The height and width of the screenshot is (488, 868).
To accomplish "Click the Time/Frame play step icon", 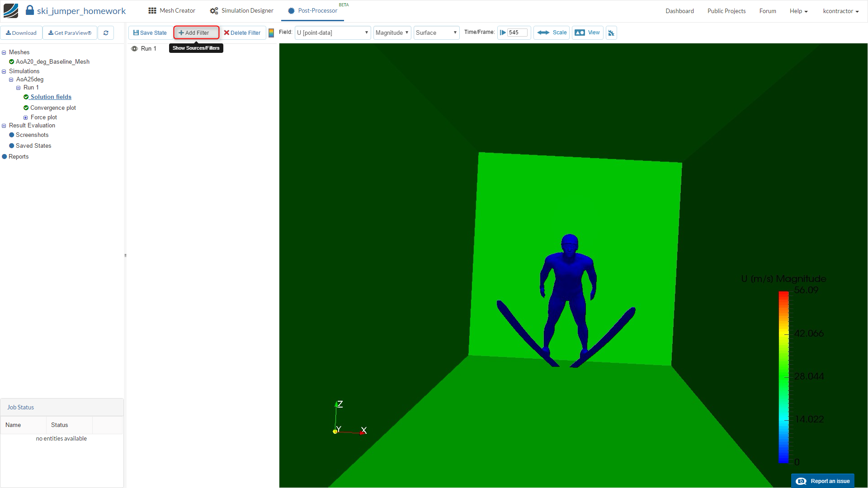I will (x=503, y=33).
